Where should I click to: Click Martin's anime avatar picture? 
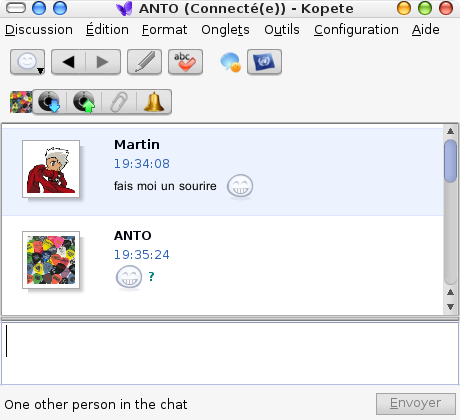coord(51,169)
